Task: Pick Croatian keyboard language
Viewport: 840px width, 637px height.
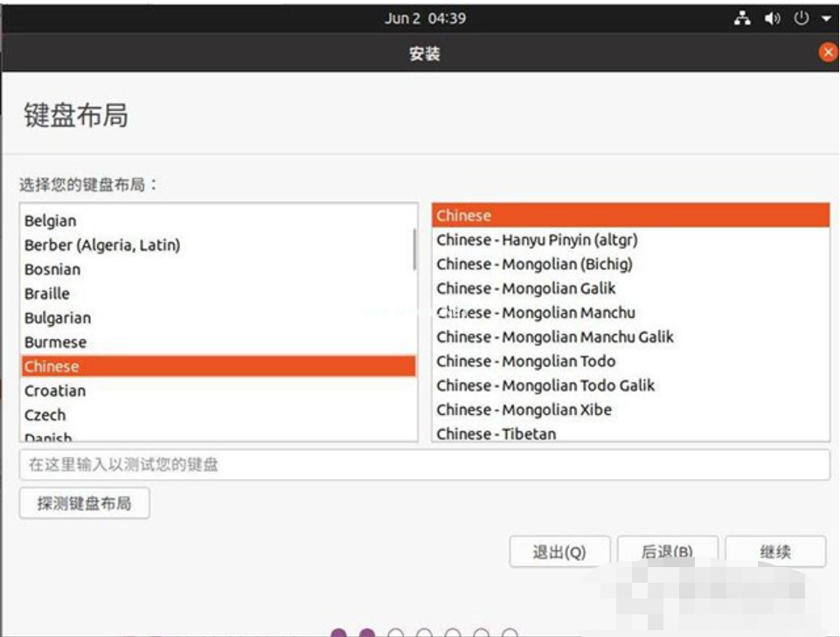Action: [x=55, y=391]
